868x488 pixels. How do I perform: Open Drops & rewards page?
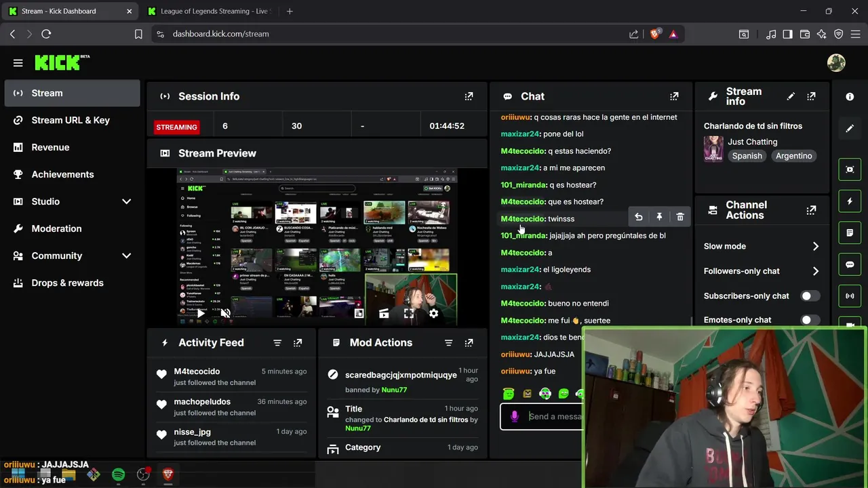click(72, 283)
